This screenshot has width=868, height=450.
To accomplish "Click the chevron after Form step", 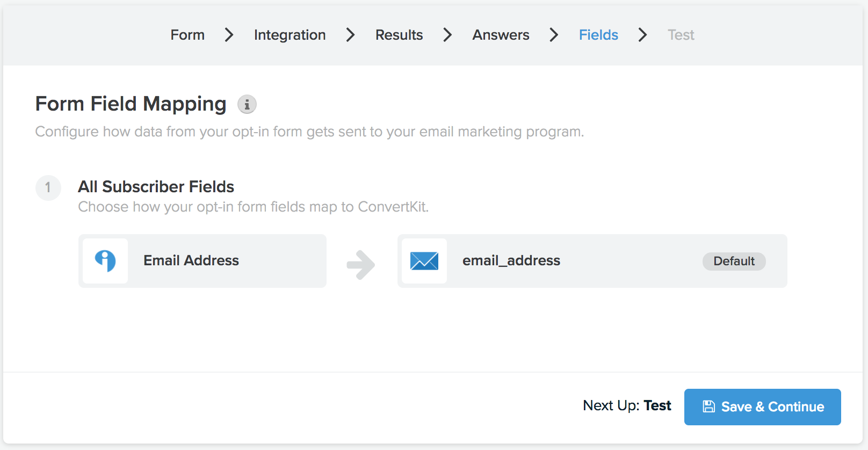I will 229,35.
